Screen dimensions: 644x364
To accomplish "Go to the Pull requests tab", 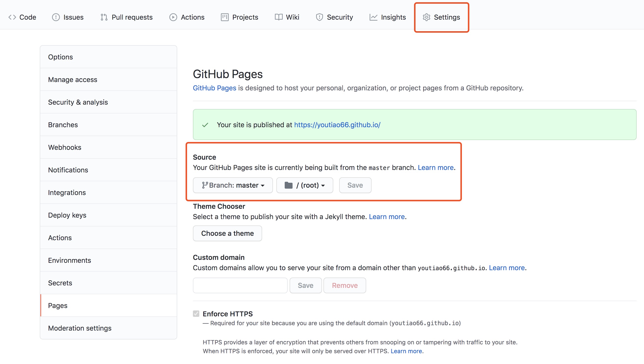I will pyautogui.click(x=126, y=17).
